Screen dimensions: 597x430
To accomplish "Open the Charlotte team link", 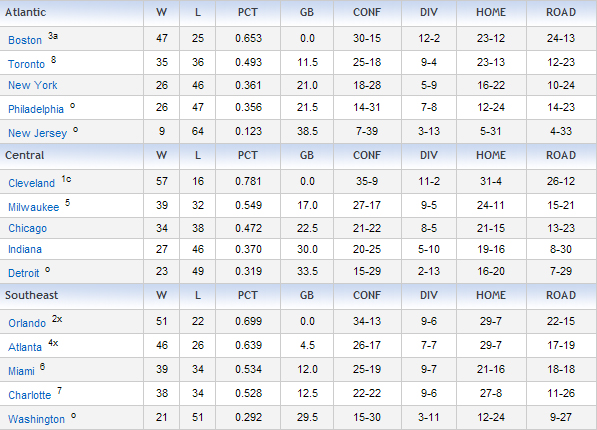I will pyautogui.click(x=29, y=395).
